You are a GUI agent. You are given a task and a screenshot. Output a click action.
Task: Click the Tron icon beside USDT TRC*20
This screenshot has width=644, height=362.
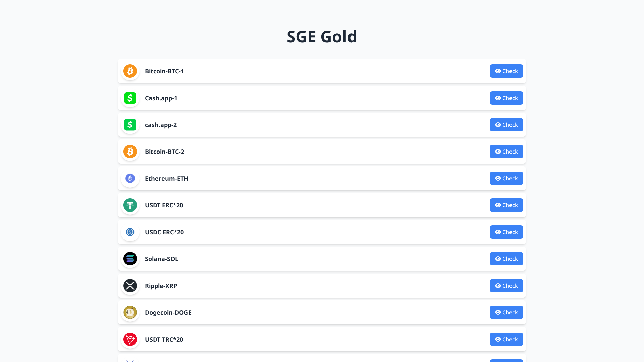[130, 339]
